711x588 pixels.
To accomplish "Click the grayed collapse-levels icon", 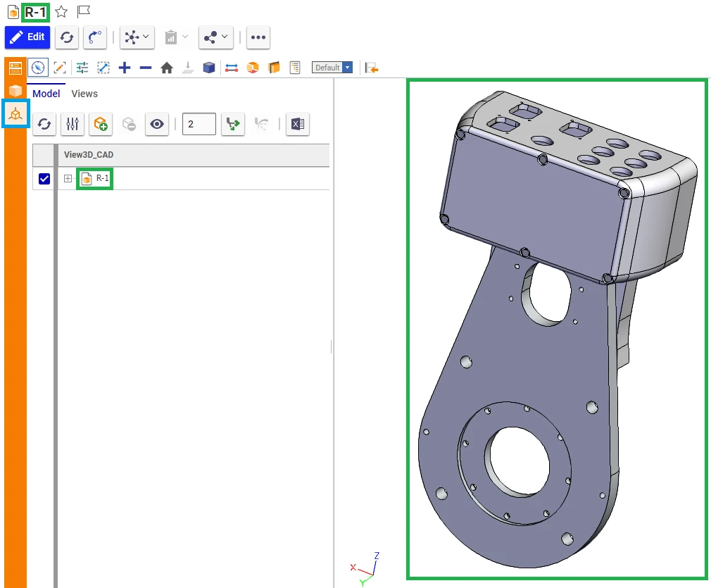I will [261, 124].
